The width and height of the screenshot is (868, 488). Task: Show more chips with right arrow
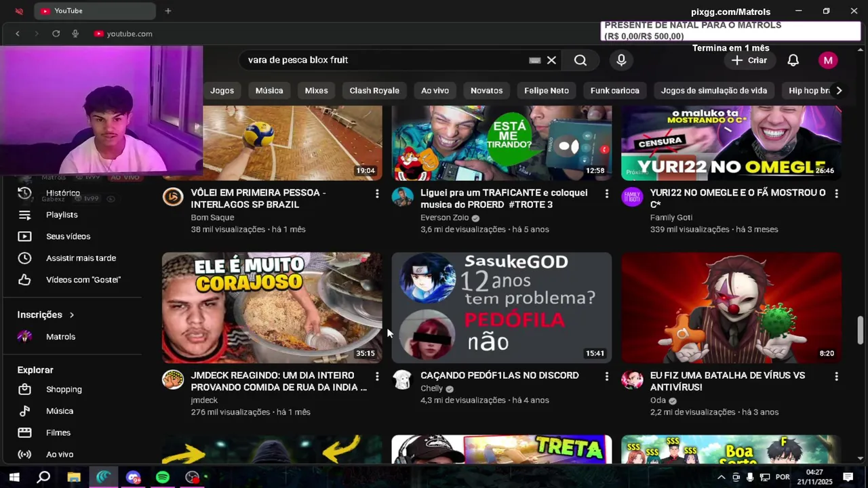pyautogui.click(x=839, y=90)
